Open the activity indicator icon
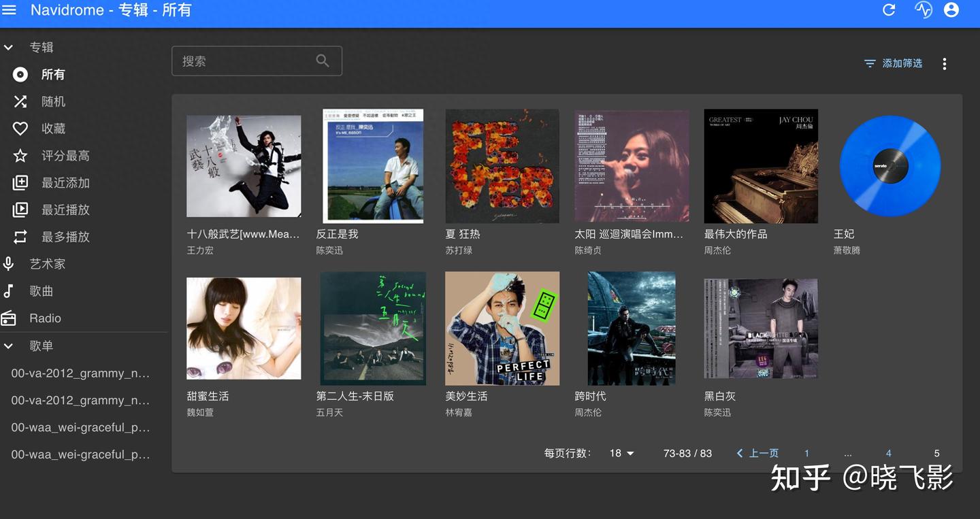 point(923,10)
